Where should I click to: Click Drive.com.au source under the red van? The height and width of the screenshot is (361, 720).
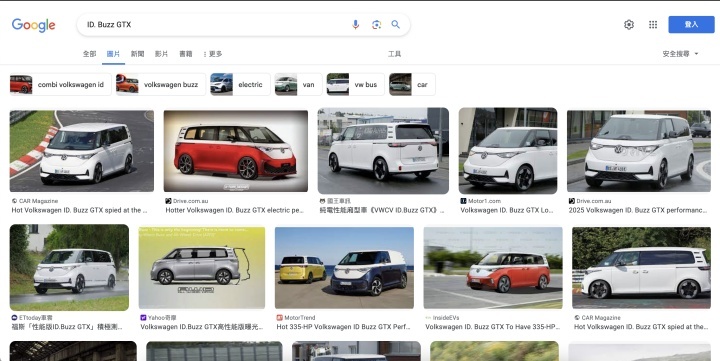tap(190, 201)
